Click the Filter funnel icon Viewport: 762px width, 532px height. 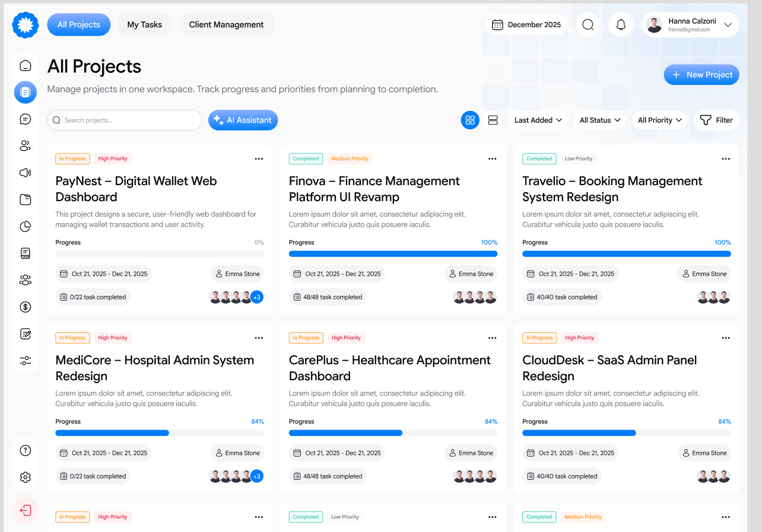coord(716,120)
